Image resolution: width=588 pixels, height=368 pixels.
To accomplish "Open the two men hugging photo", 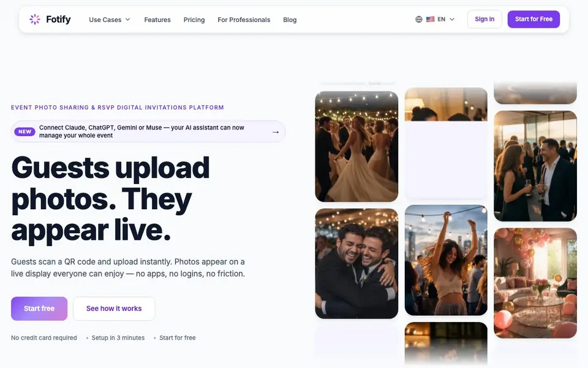I will (356, 264).
